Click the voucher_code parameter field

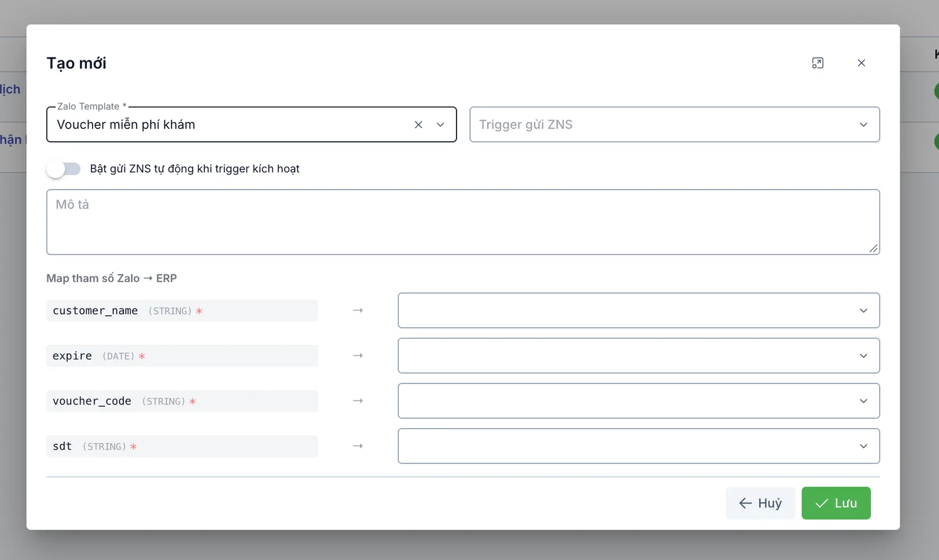pos(182,401)
